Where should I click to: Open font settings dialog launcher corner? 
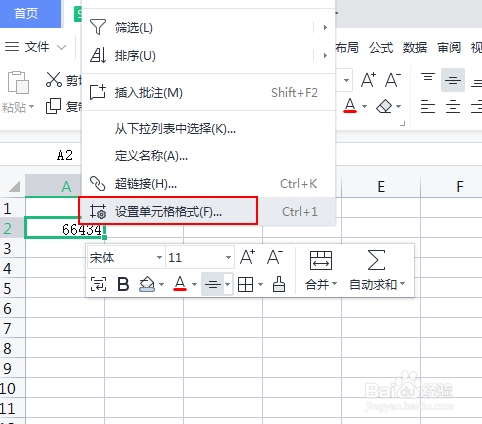point(403,124)
